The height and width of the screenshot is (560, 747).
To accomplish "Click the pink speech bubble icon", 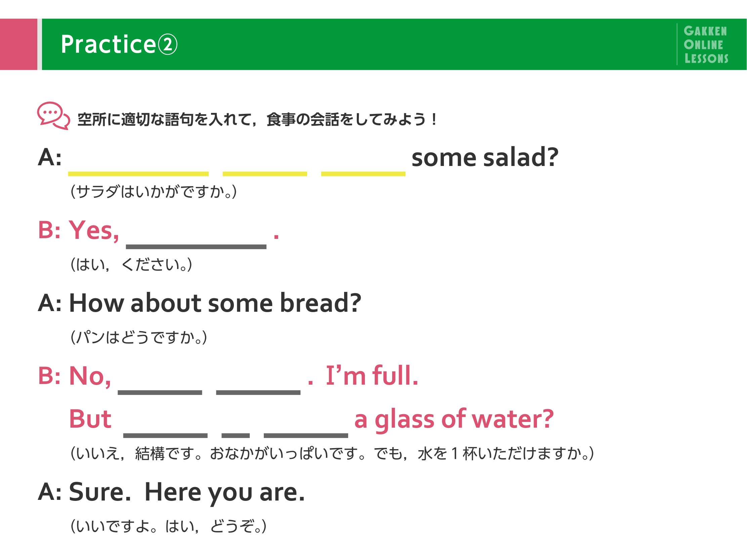I will tap(54, 116).
